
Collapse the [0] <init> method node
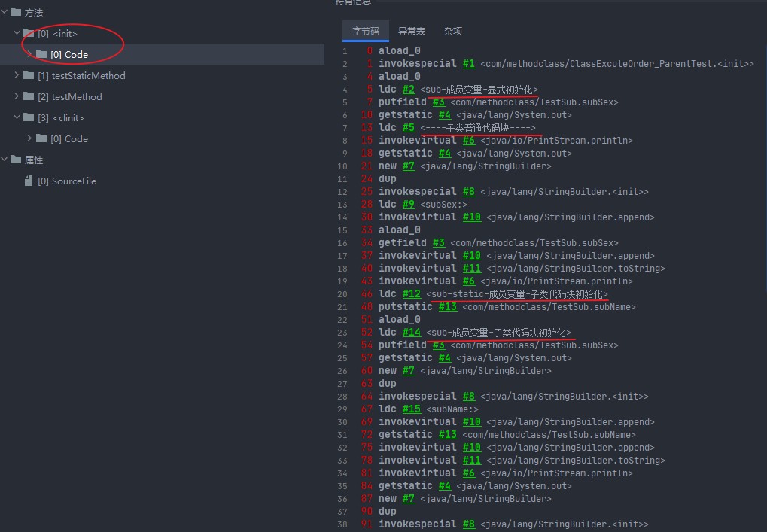point(17,33)
